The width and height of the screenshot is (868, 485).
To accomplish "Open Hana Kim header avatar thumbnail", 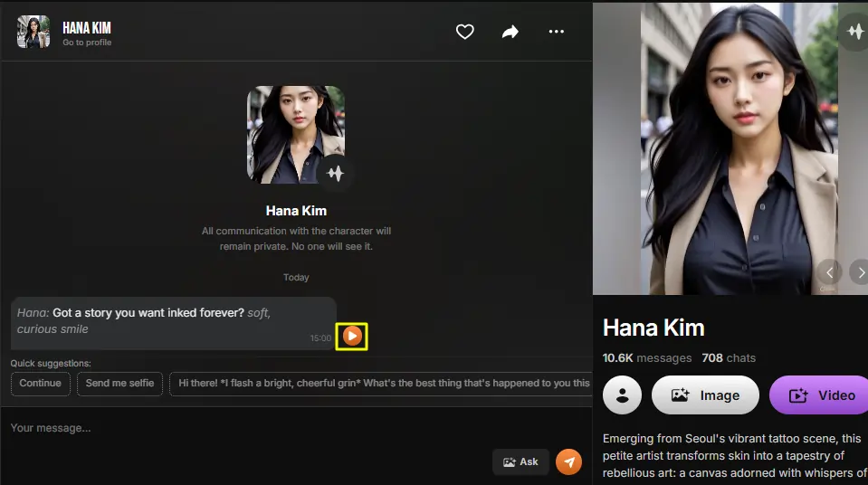I will [33, 32].
